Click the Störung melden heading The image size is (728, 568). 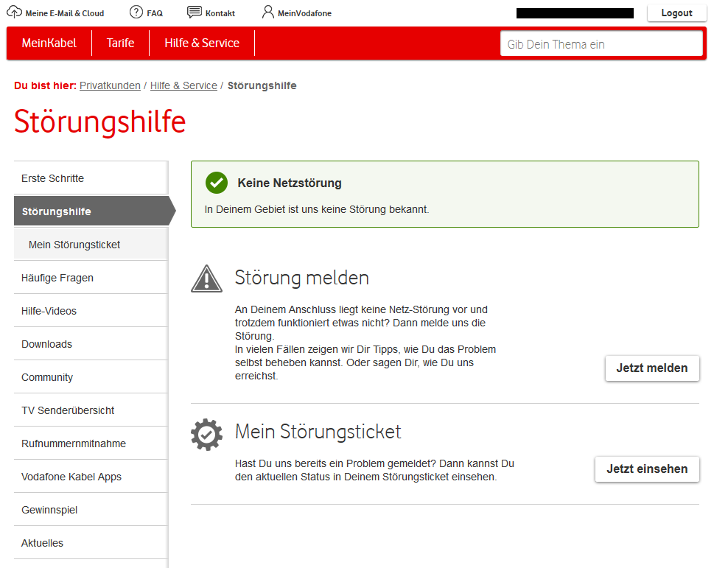tap(302, 278)
